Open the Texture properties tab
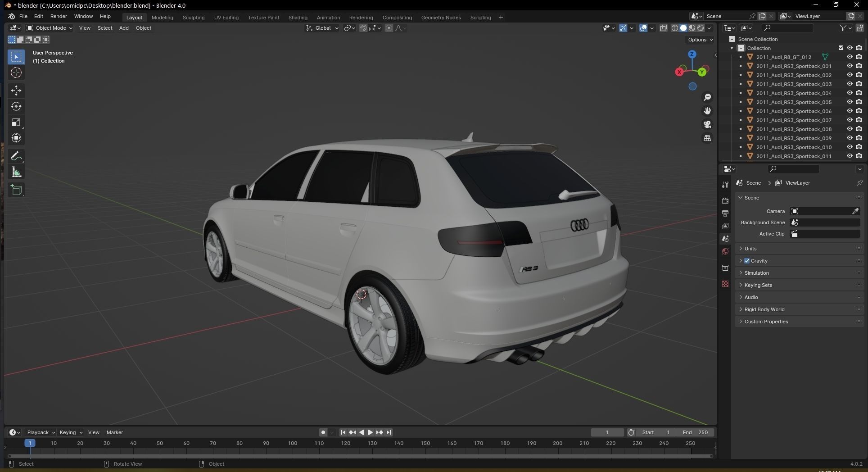Screen dimensions: 868x472 [x=725, y=284]
